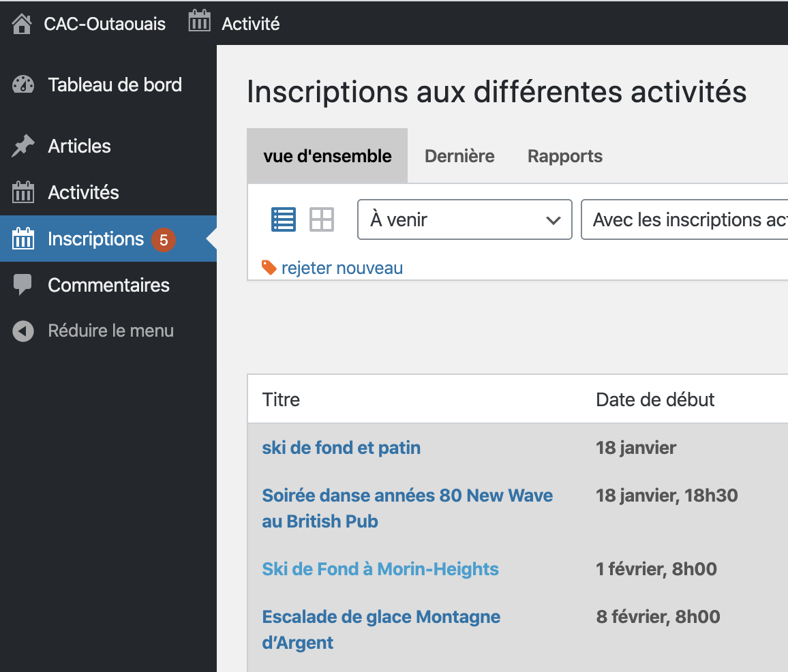Click the home icon beside CAC-Outaouais
The width and height of the screenshot is (788, 672).
point(22,24)
